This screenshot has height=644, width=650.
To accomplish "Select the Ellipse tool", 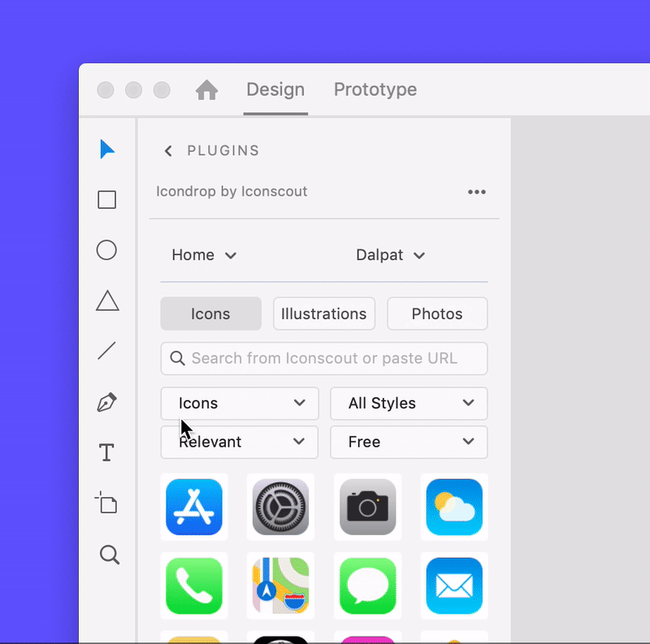I will click(106, 250).
